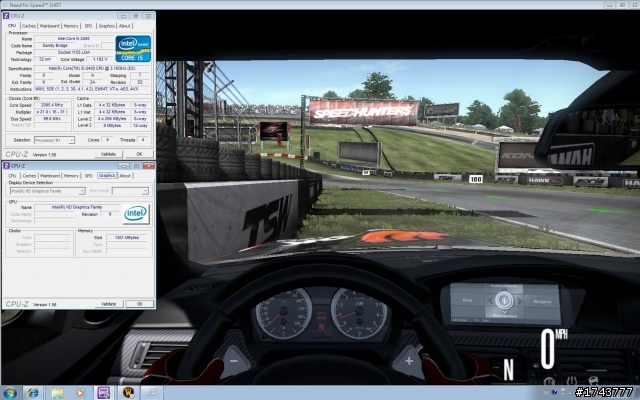This screenshot has height=400, width=640.
Task: Click the Instructions list field
Action: (92, 89)
